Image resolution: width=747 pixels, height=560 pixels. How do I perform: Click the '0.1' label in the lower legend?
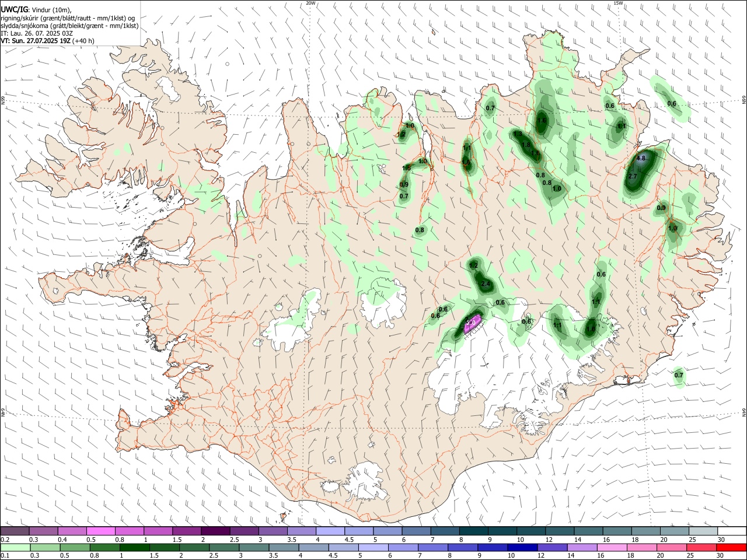(x=5, y=556)
